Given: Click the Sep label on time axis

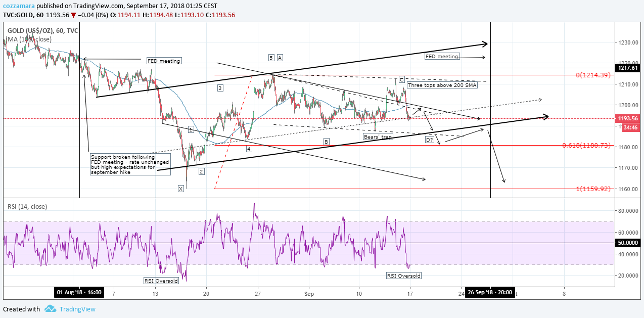Looking at the screenshot, I should 309,293.
